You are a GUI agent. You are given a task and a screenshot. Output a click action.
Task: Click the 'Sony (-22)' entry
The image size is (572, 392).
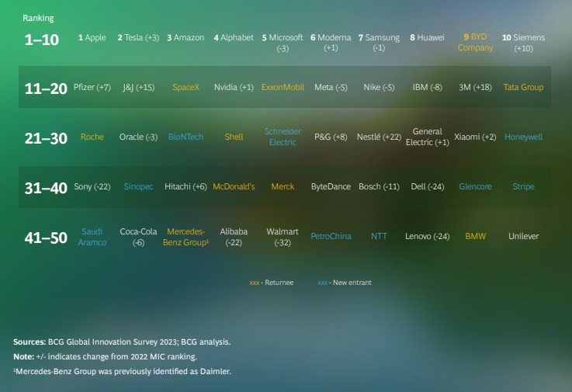tap(92, 186)
